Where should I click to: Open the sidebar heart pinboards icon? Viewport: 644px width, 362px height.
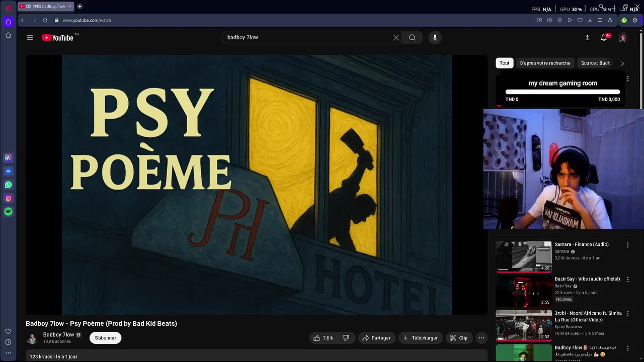pyautogui.click(x=8, y=331)
